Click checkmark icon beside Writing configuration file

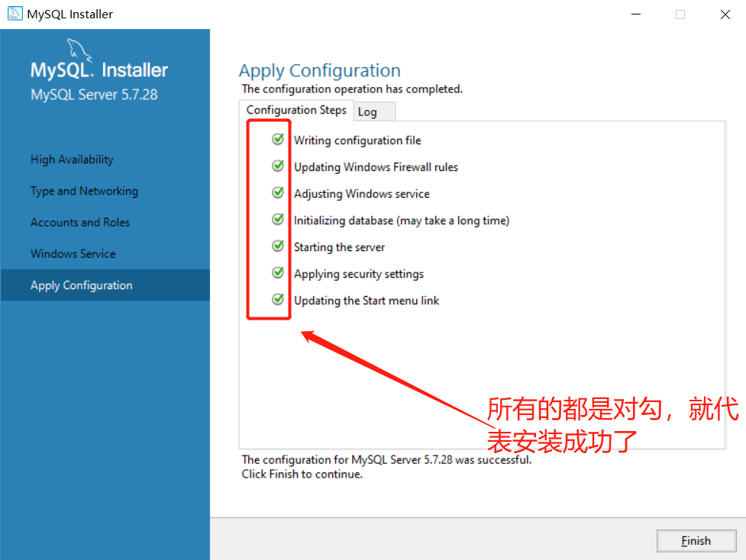point(278,139)
